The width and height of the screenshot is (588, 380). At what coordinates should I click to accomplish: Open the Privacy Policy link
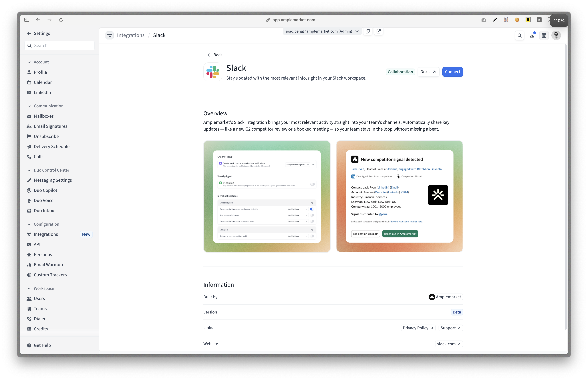(418, 328)
